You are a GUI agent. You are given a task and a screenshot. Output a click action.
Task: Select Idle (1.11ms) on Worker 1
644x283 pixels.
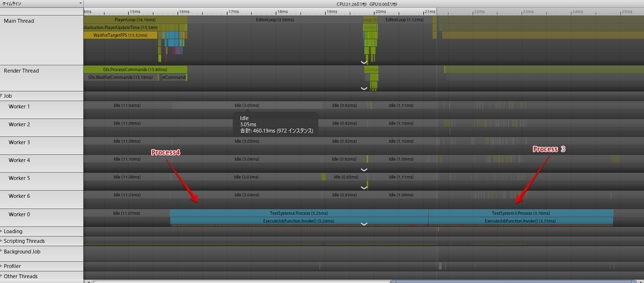point(401,105)
